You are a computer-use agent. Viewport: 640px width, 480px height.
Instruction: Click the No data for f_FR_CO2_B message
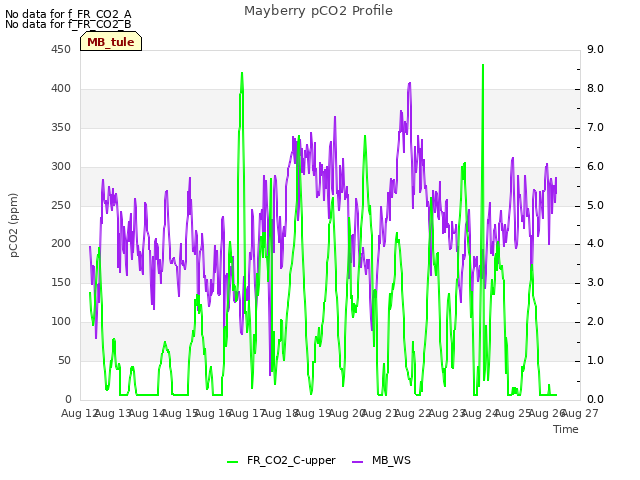68,24
